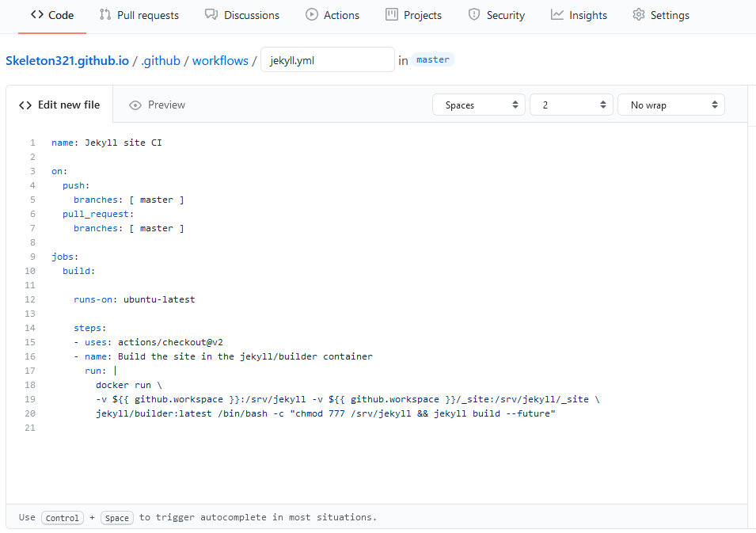Click the master branch label

[x=433, y=60]
